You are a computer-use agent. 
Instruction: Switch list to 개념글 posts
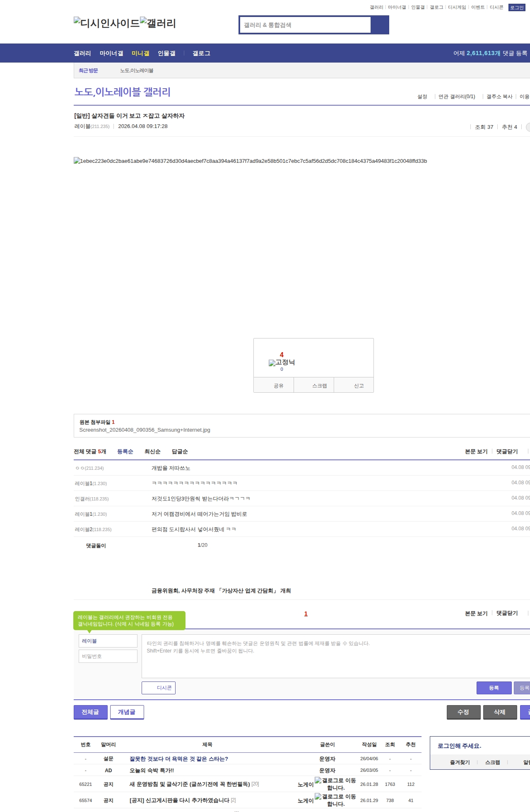(127, 712)
